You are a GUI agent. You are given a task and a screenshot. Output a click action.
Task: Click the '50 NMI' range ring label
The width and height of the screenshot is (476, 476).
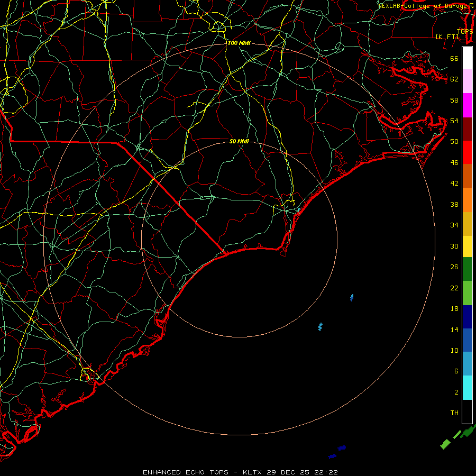[239, 141]
